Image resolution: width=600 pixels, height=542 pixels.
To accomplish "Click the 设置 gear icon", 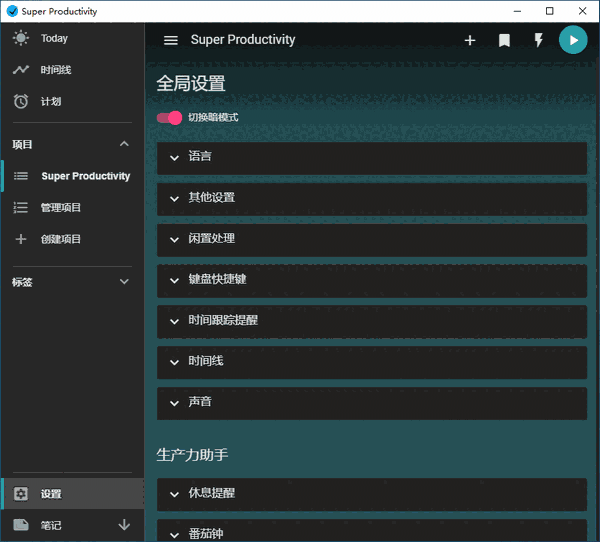I will click(x=21, y=494).
